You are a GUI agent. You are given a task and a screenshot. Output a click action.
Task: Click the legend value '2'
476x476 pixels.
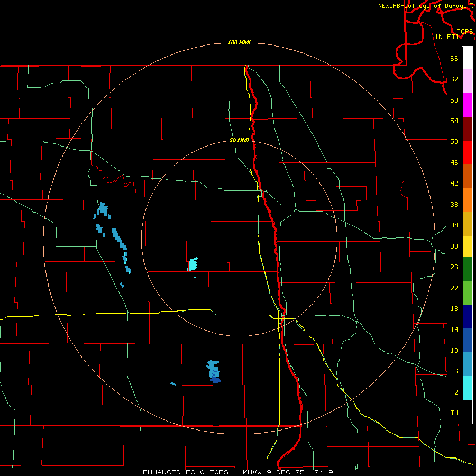[456, 392]
